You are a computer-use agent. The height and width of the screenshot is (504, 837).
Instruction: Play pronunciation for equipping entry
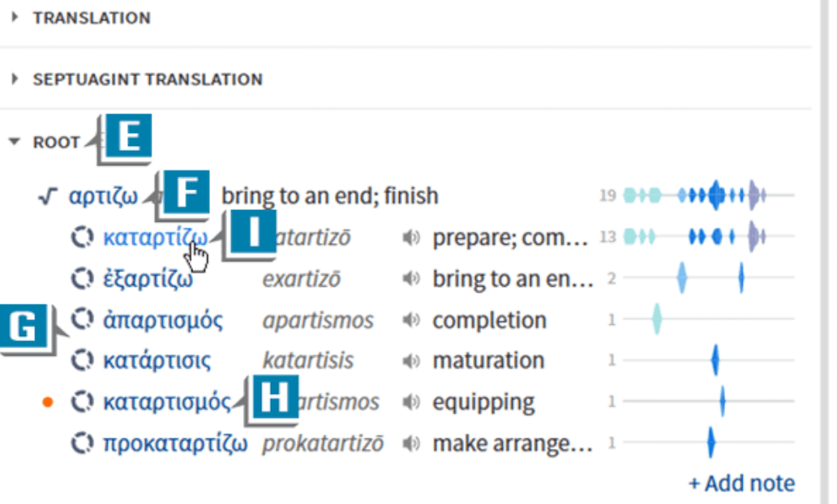pyautogui.click(x=411, y=402)
